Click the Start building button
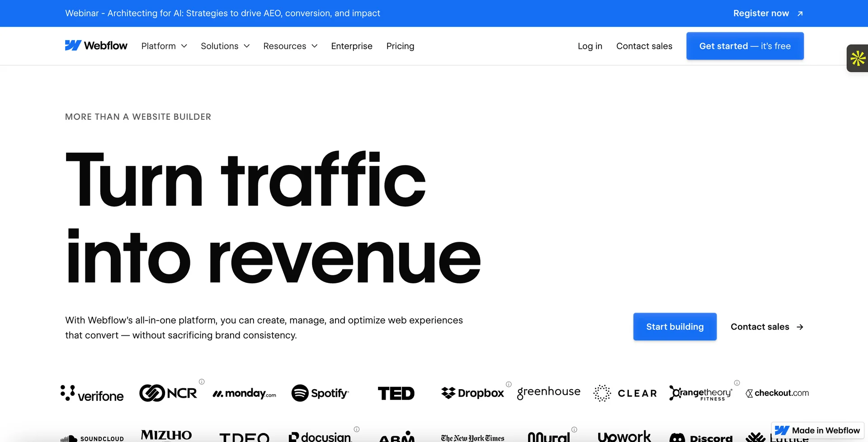This screenshot has height=442, width=868. [x=675, y=326]
